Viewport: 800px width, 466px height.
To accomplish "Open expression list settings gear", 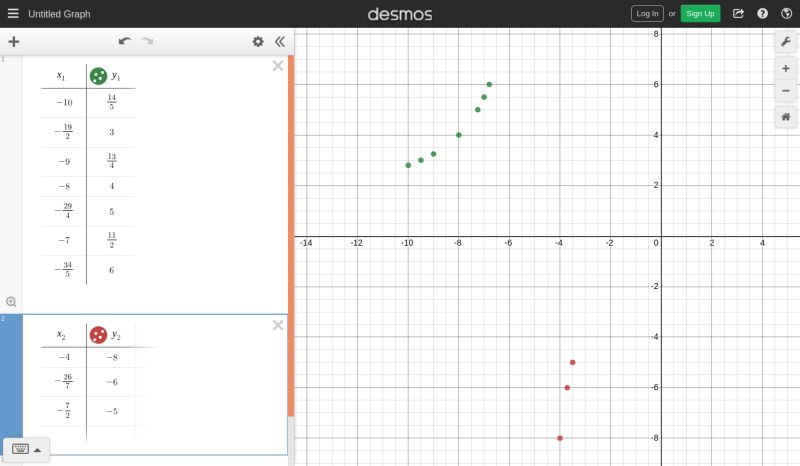I will (x=258, y=41).
